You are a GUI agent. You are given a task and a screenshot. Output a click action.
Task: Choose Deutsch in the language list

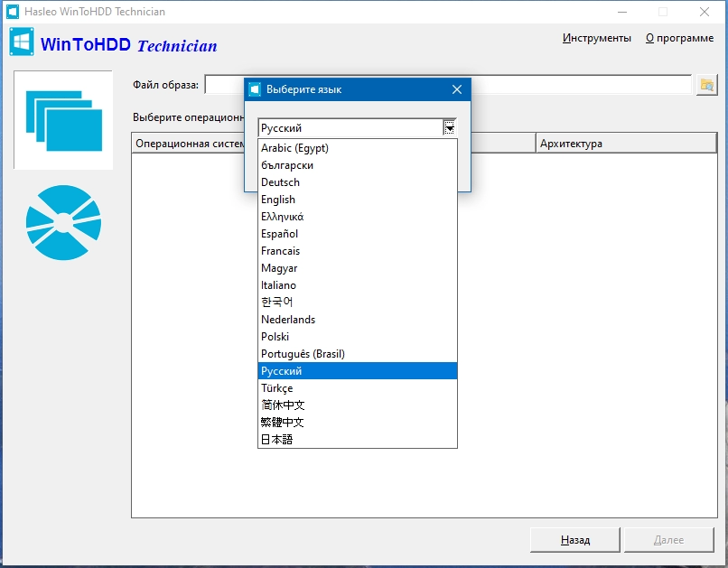pyautogui.click(x=358, y=182)
